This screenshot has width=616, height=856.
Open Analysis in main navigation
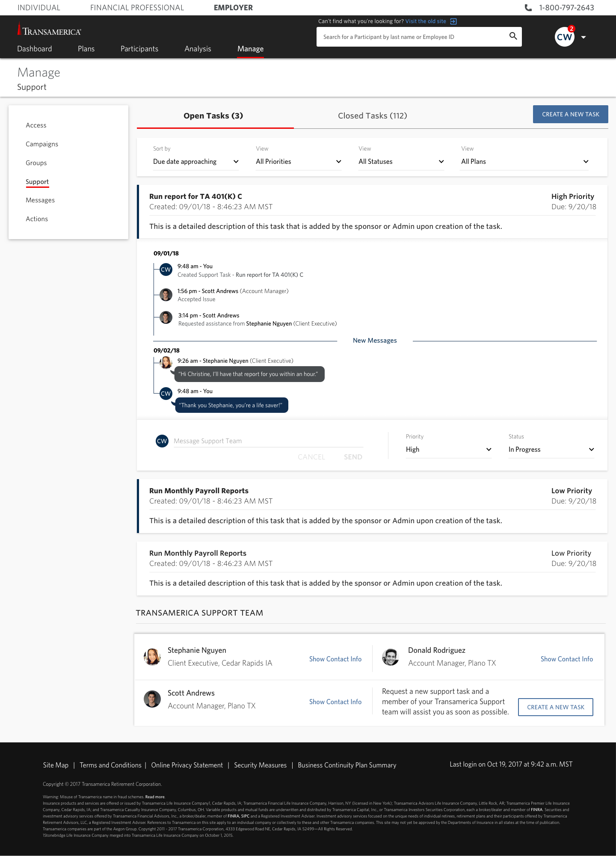(x=198, y=49)
